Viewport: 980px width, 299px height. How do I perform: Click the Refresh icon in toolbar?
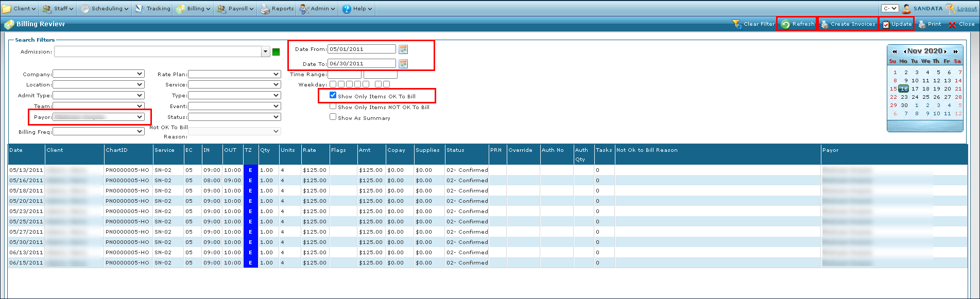click(x=785, y=24)
